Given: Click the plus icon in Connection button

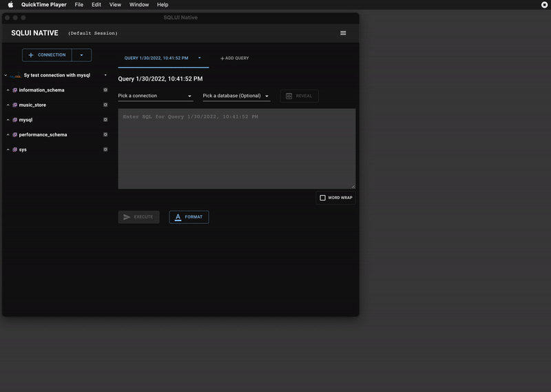Looking at the screenshot, I should pos(31,55).
